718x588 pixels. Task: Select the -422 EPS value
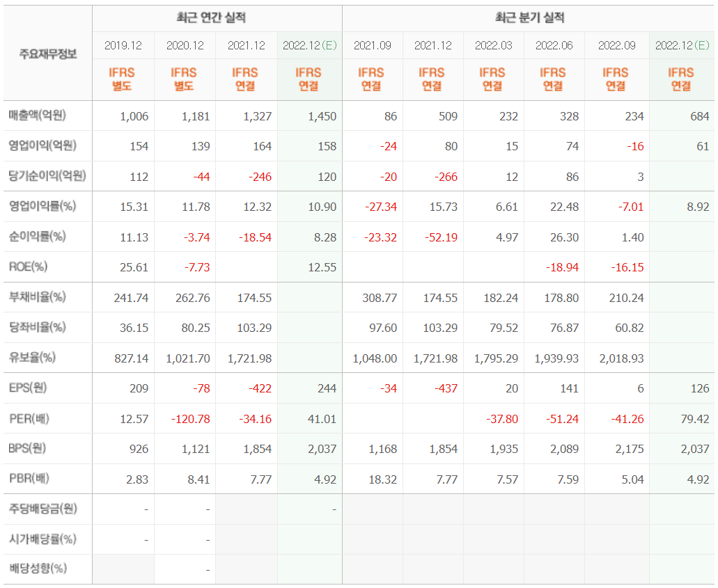[x=260, y=388]
